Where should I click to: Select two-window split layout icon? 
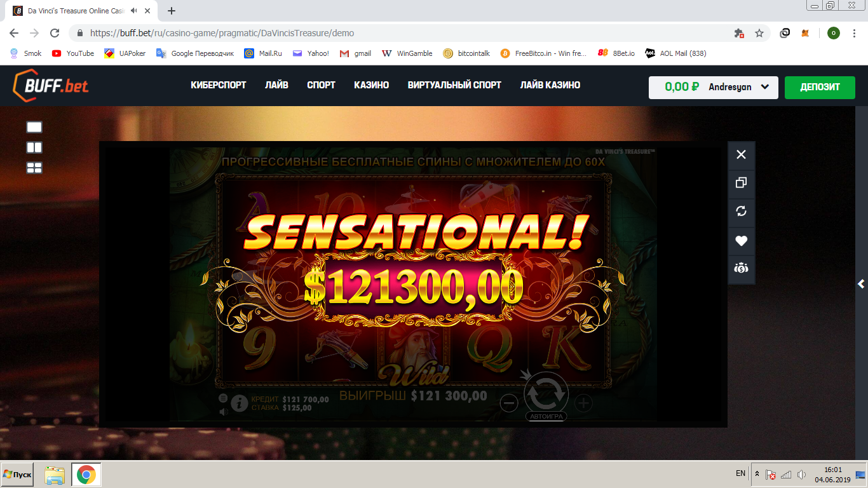click(34, 147)
